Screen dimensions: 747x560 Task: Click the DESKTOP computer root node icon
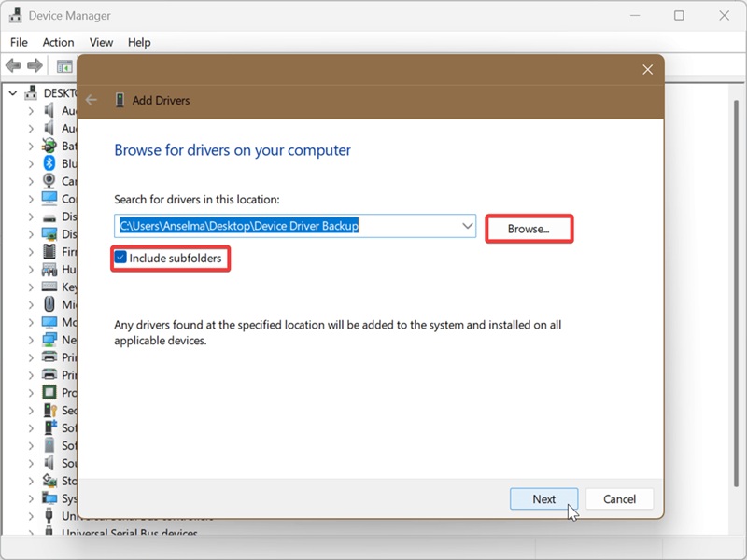[31, 92]
